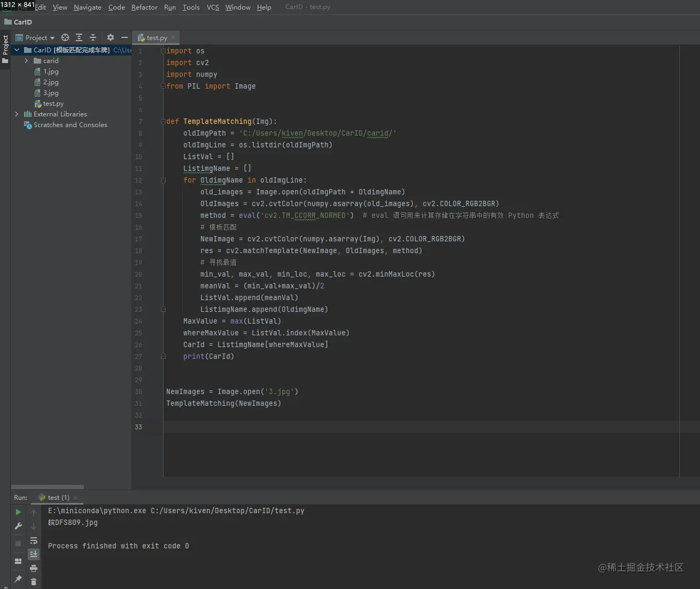Click print(CarId) statement on line 27
This screenshot has width=700, height=589.
click(208, 357)
